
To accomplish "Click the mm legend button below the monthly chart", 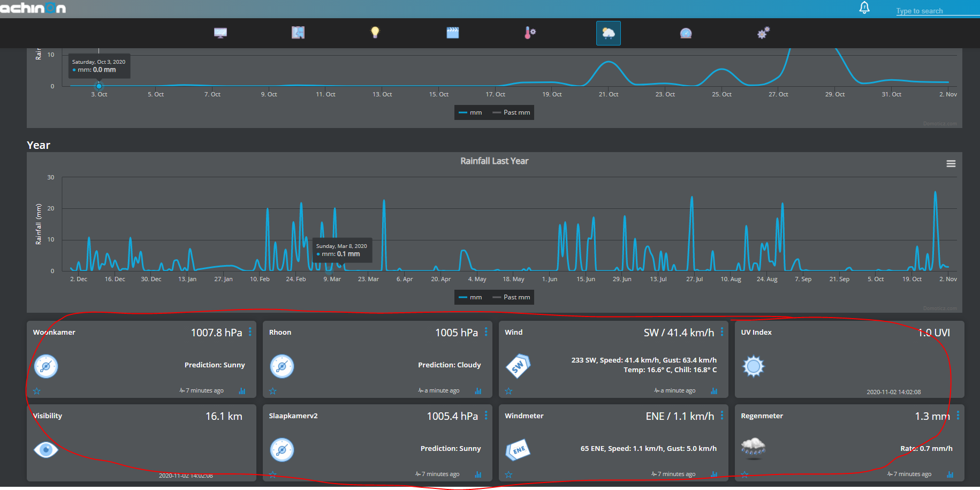I will [470, 112].
